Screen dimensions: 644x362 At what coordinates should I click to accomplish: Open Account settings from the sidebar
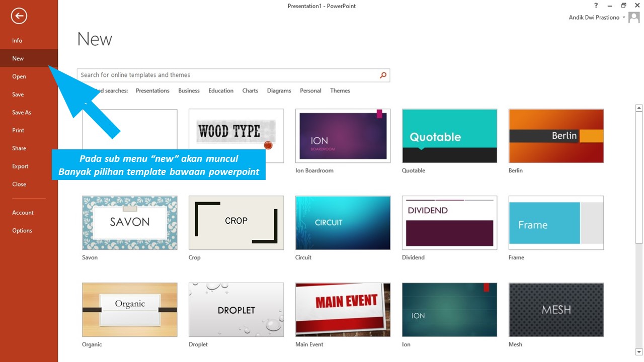click(x=23, y=212)
